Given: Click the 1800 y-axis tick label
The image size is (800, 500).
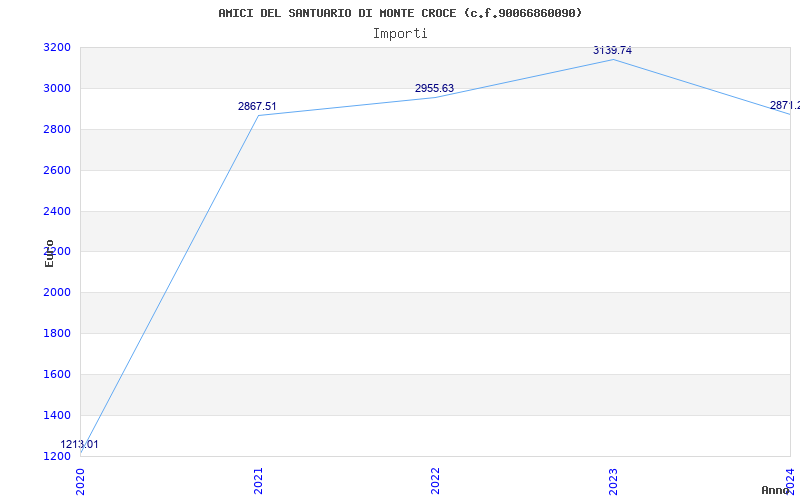Looking at the screenshot, I should [56, 334].
